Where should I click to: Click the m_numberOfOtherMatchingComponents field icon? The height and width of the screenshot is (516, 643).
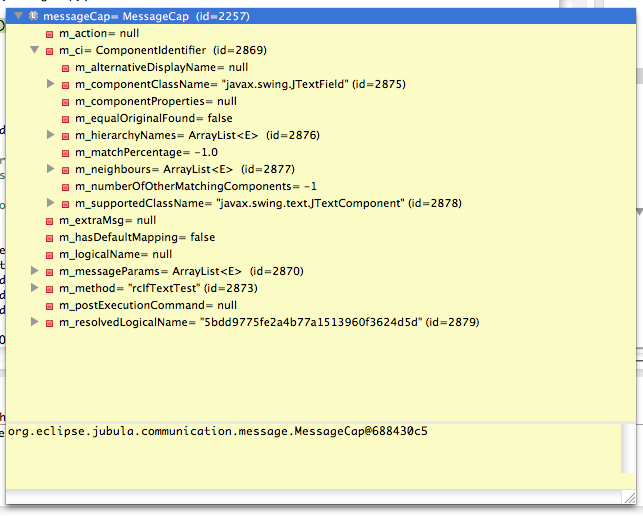coord(65,187)
